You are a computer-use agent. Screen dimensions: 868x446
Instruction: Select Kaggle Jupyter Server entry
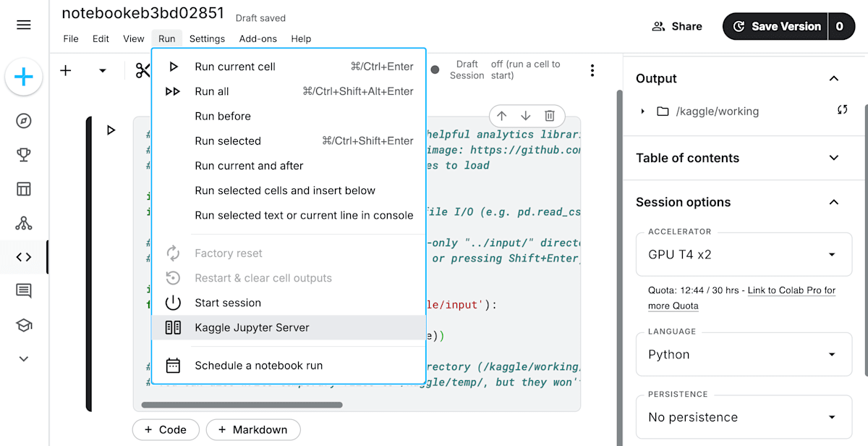tap(289, 327)
